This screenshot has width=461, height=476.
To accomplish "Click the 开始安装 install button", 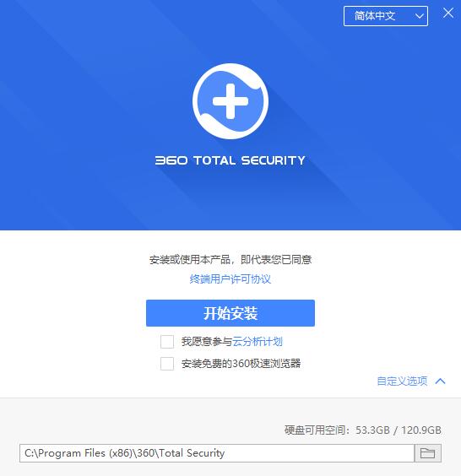I will 230,313.
